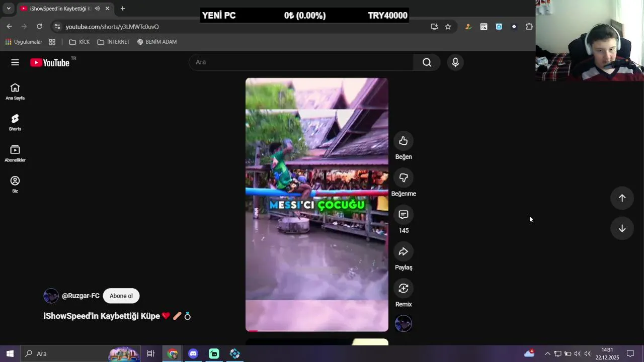This screenshot has height=362, width=644.
Task: Click the youtube.com/shorts URL address bar
Action: point(112,27)
